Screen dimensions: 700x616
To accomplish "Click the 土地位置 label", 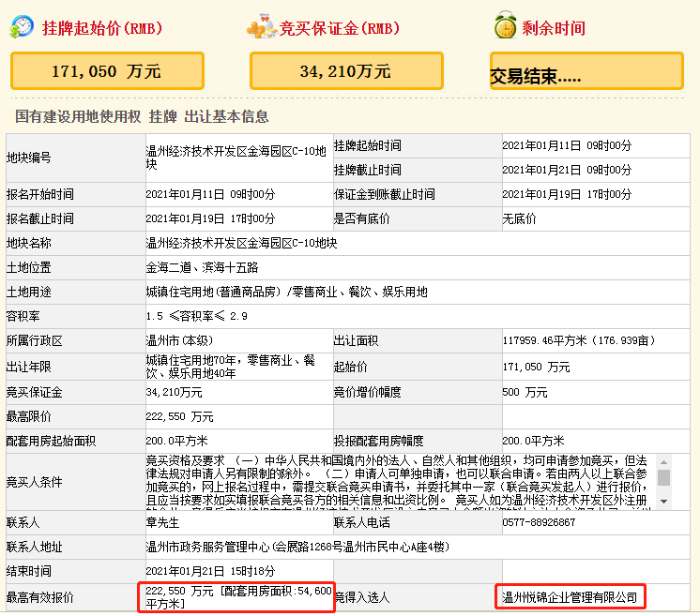I will (28, 267).
